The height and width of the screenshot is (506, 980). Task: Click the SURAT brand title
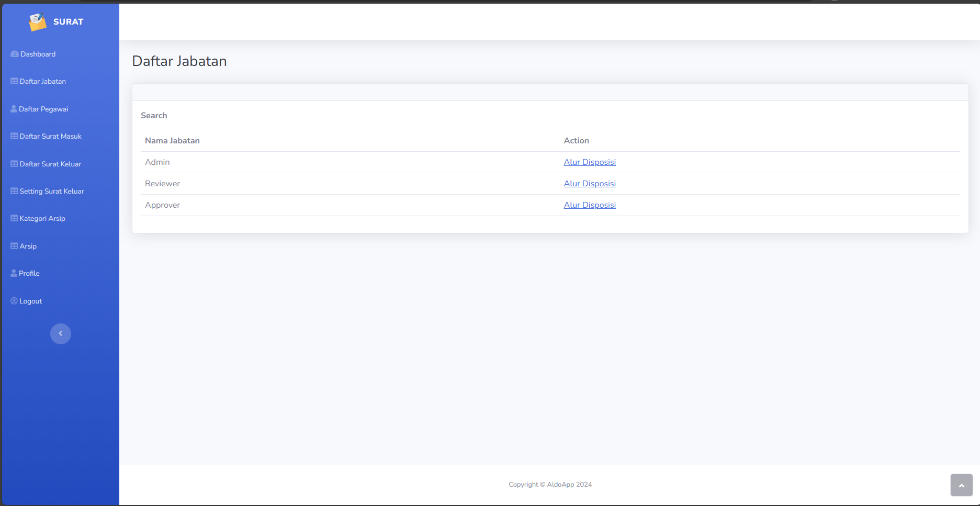(x=69, y=22)
